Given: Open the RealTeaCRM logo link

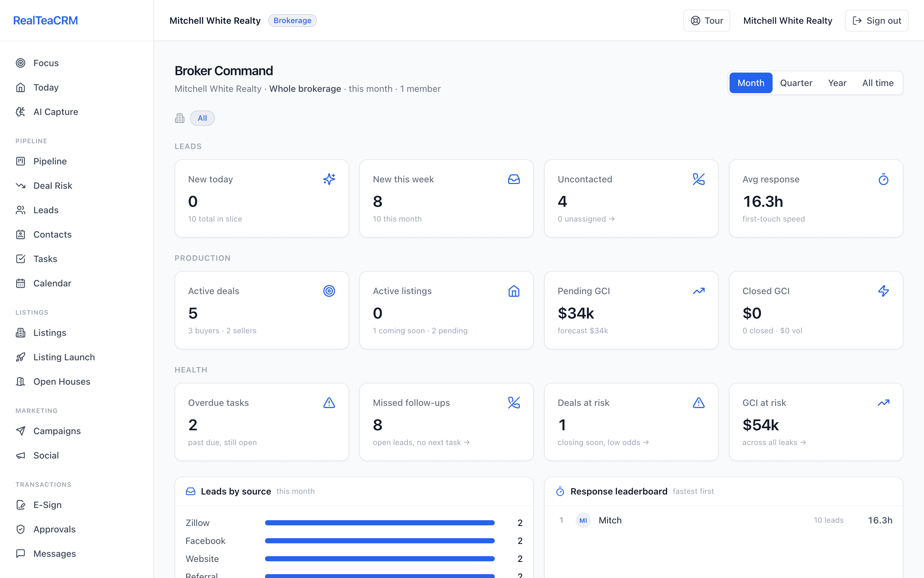Looking at the screenshot, I should point(46,21).
